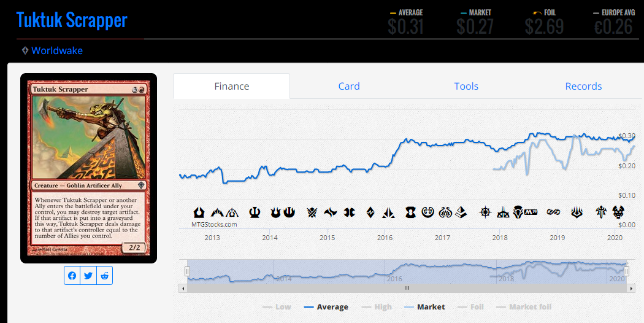The height and width of the screenshot is (323, 644).
Task: Click the Dominaria set symbol beside M19
Action: [518, 212]
